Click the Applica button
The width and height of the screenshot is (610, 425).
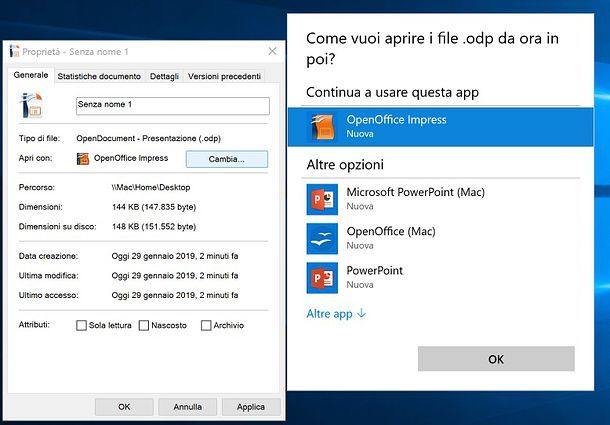[x=251, y=407]
